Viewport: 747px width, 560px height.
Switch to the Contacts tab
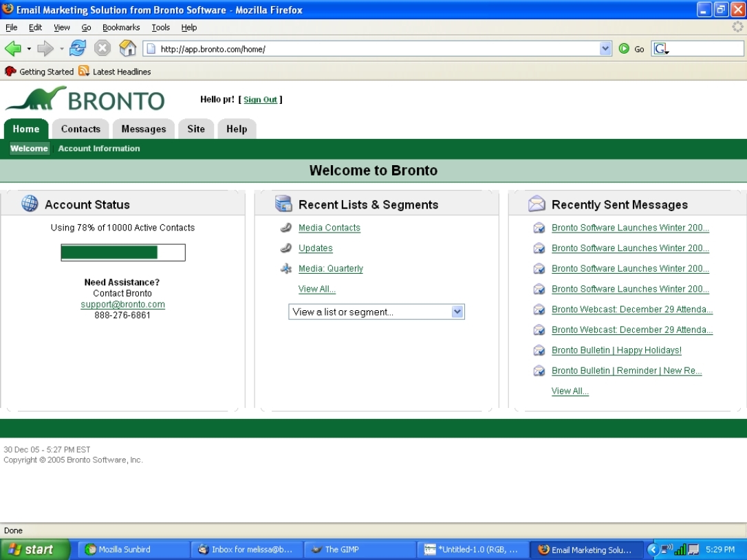click(x=80, y=129)
